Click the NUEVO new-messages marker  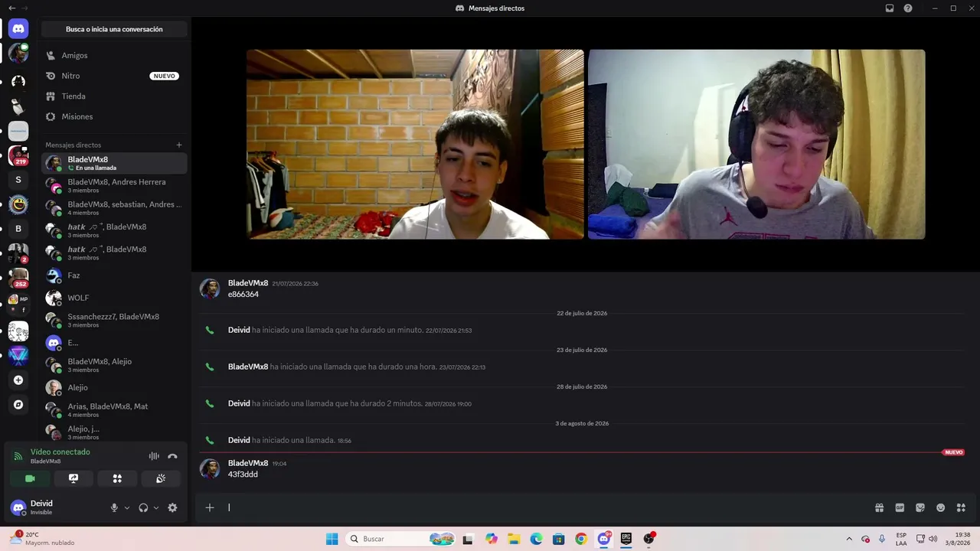(954, 452)
